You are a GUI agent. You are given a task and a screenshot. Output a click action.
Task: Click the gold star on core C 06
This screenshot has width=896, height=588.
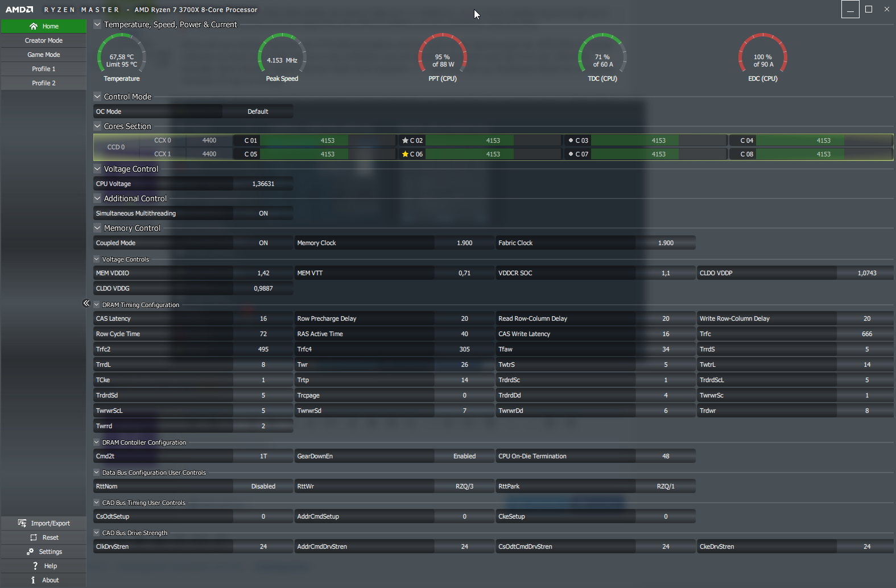tap(405, 154)
